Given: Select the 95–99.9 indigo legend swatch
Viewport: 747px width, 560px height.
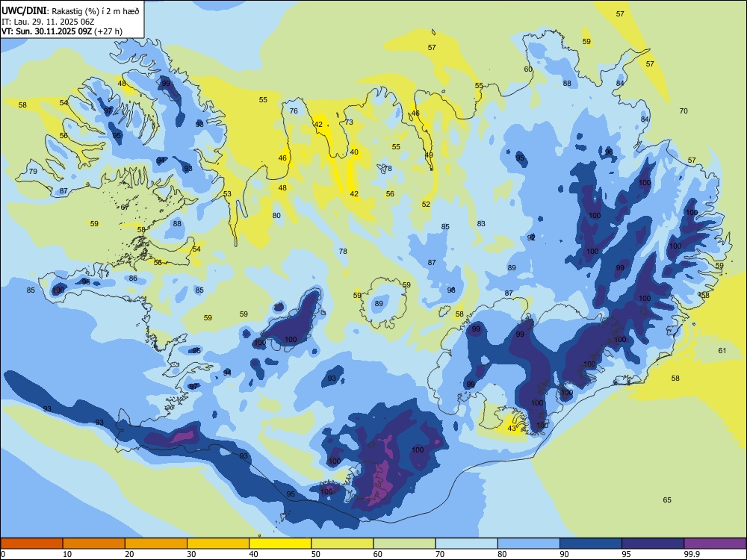Looking at the screenshot, I should 653,544.
